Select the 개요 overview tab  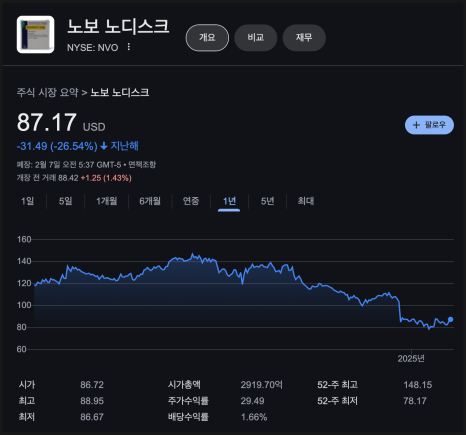[207, 38]
